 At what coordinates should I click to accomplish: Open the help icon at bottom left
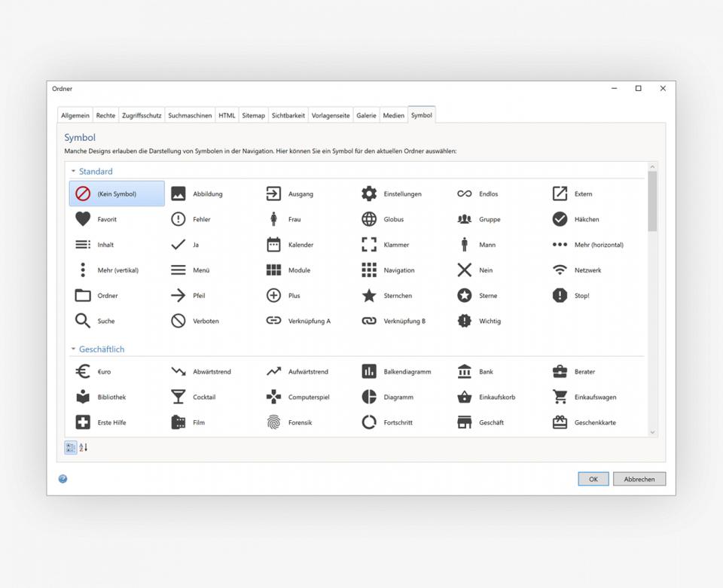coord(63,479)
